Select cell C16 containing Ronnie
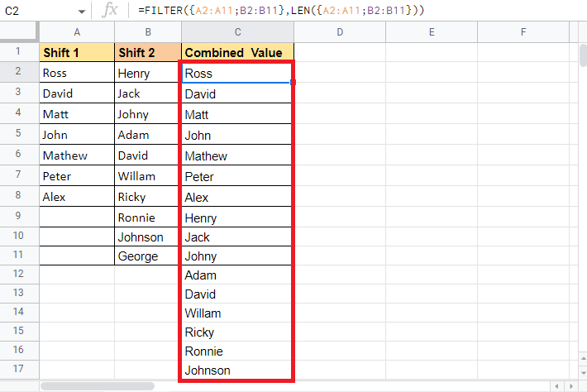Viewport: 587px width, 392px height. (236, 351)
